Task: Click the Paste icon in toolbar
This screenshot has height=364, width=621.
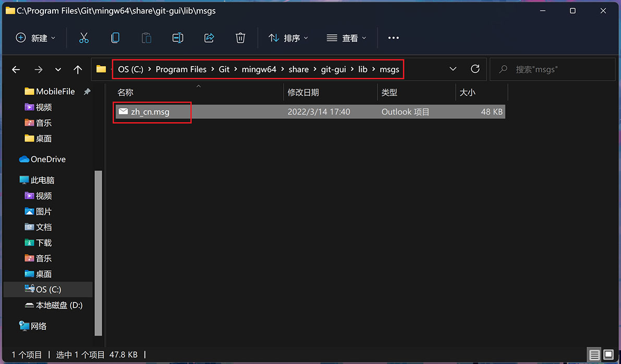Action: (x=147, y=37)
